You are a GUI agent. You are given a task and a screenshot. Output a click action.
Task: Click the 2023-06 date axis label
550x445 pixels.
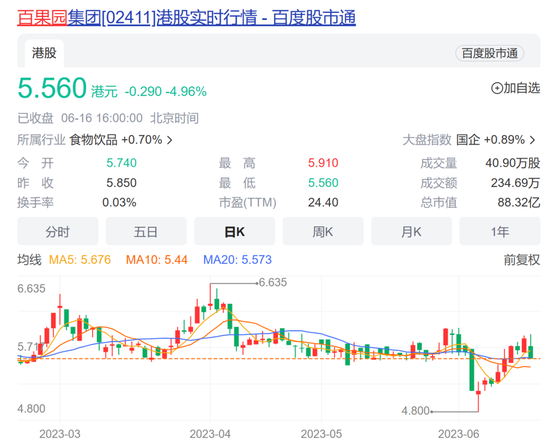(x=458, y=434)
